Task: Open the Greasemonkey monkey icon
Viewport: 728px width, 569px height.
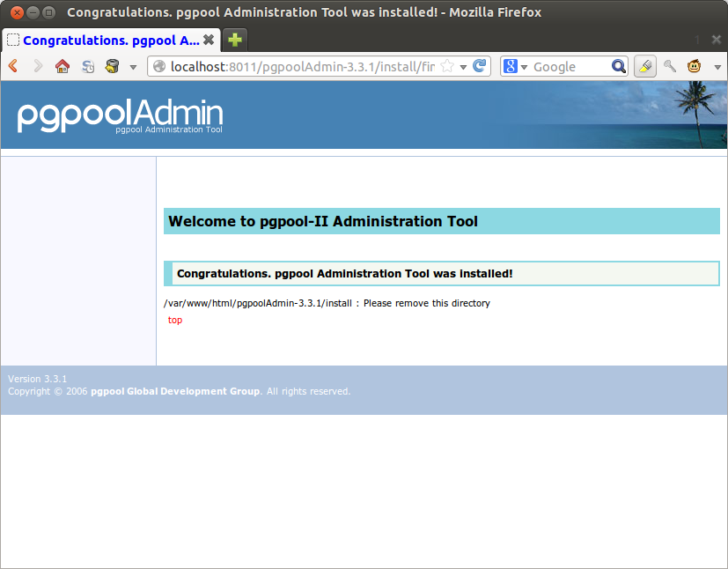Action: [694, 66]
